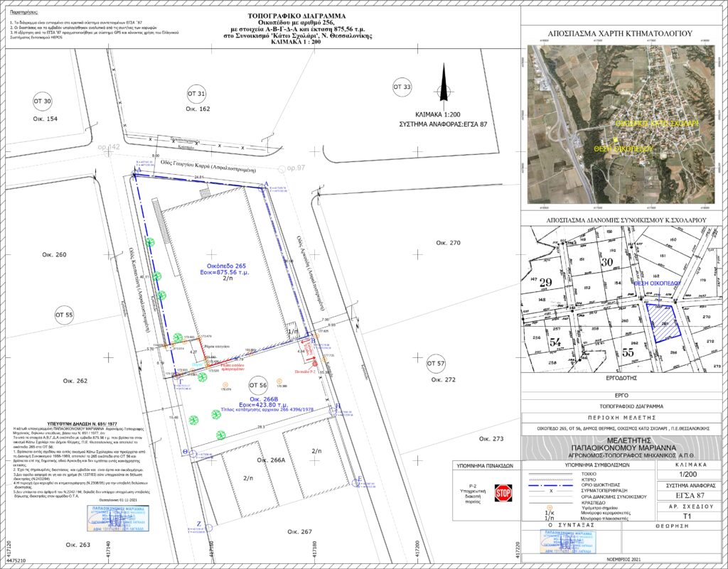Click the ΚΡΑΣΠΕΔΟ legend entry
Image resolution: width=728 pixels, height=569 pixels.
click(x=591, y=502)
